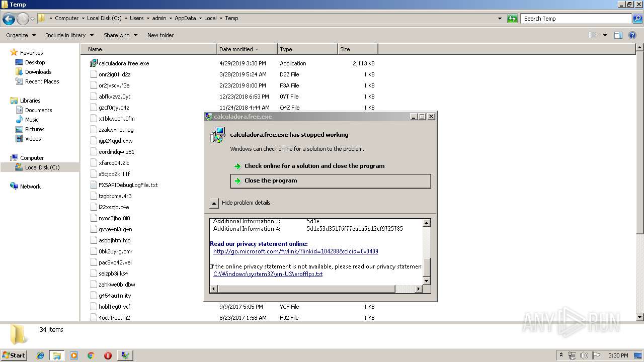This screenshot has width=644, height=362.
Task: Click AppData in address breadcrumb
Action: (x=185, y=18)
